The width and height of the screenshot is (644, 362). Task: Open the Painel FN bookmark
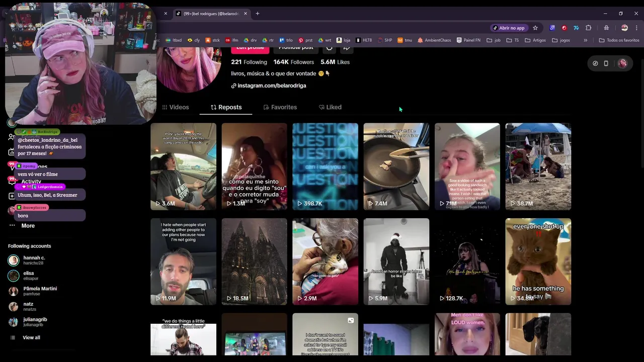click(468, 40)
